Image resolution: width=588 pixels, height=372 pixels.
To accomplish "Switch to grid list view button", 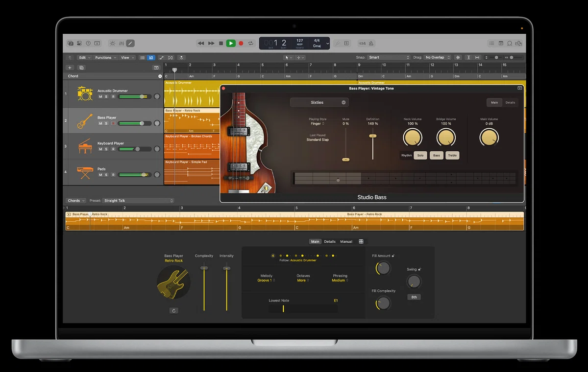I will click(143, 57).
